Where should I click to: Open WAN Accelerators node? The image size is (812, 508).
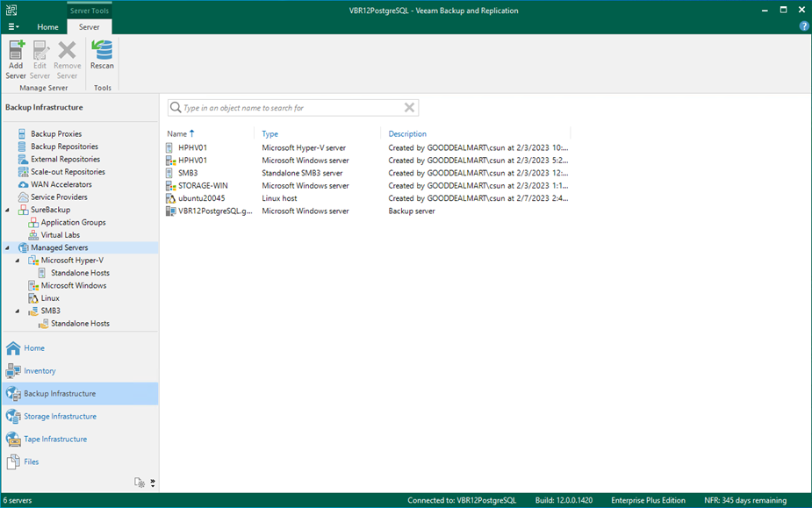click(61, 184)
